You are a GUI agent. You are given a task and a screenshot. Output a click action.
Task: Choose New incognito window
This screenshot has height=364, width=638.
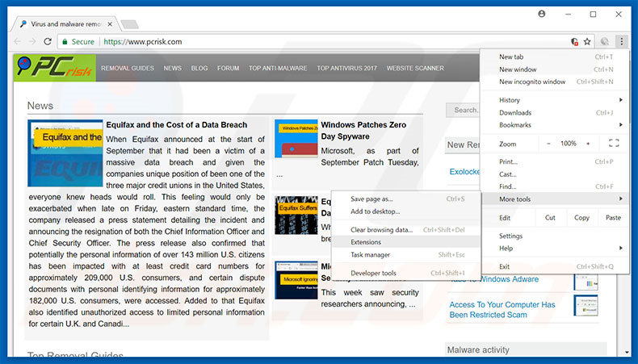tap(555, 82)
